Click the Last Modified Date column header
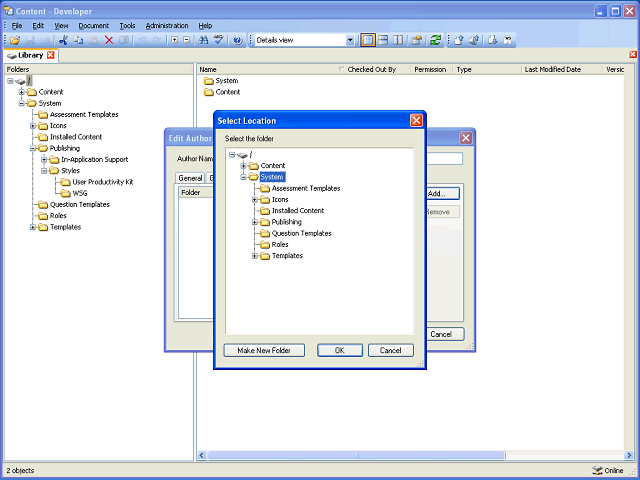640x480 pixels. pyautogui.click(x=561, y=69)
